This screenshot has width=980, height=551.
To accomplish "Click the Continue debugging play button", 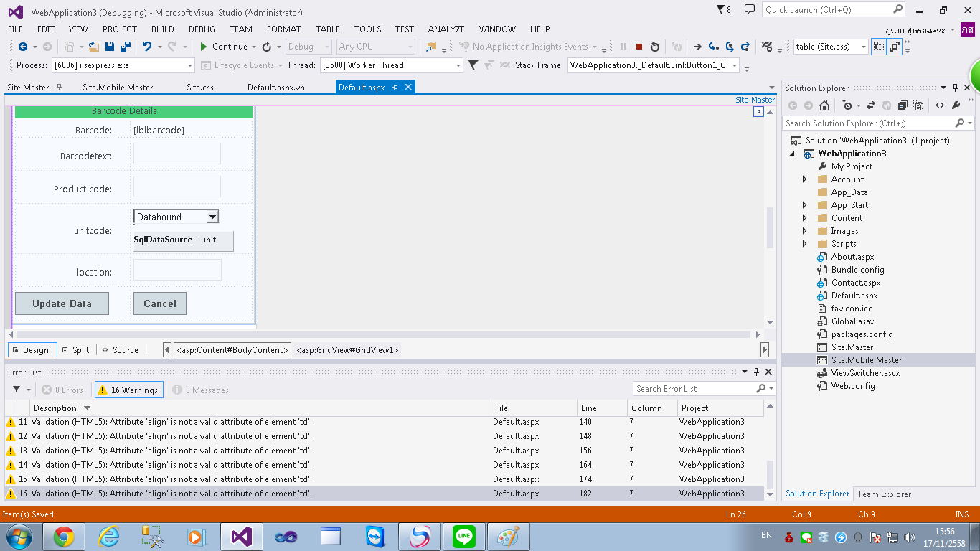I will [204, 47].
